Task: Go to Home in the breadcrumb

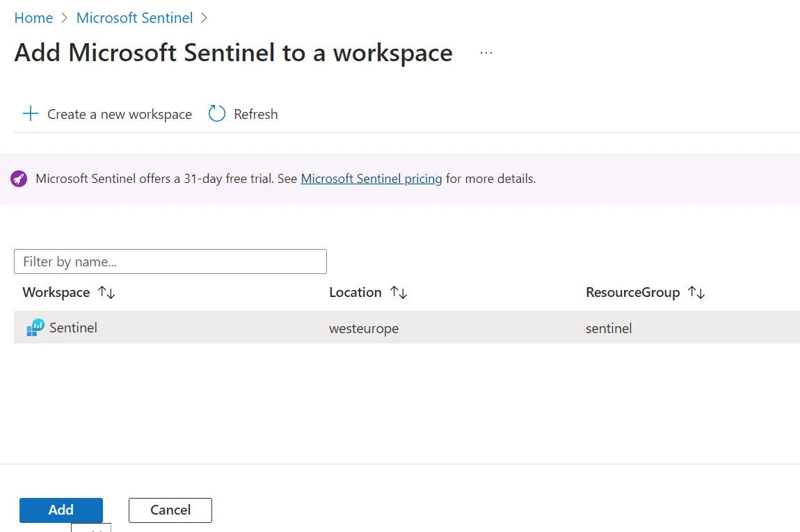Action: pos(33,18)
